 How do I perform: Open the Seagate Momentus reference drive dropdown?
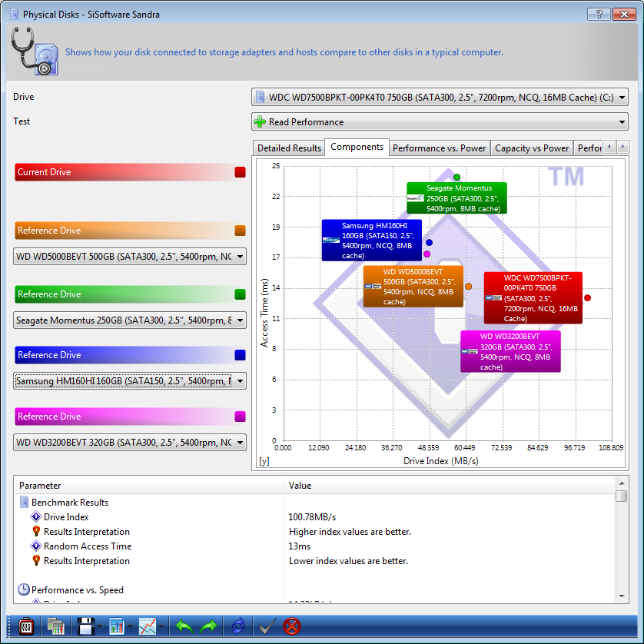[x=130, y=320]
